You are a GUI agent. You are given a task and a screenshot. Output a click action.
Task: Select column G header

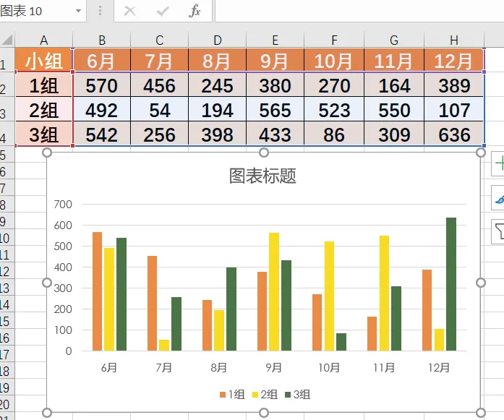pyautogui.click(x=394, y=40)
